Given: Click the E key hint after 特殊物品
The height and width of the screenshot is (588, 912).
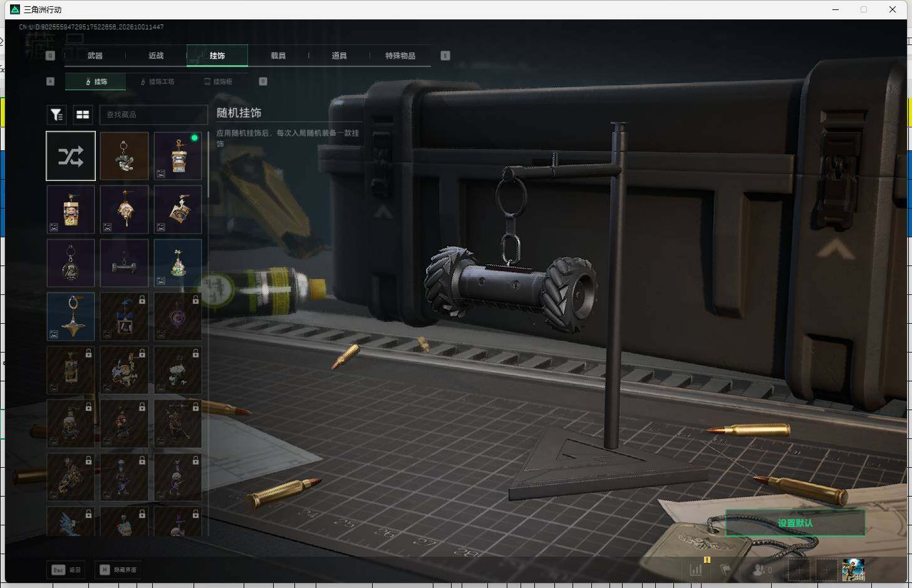Looking at the screenshot, I should 445,56.
